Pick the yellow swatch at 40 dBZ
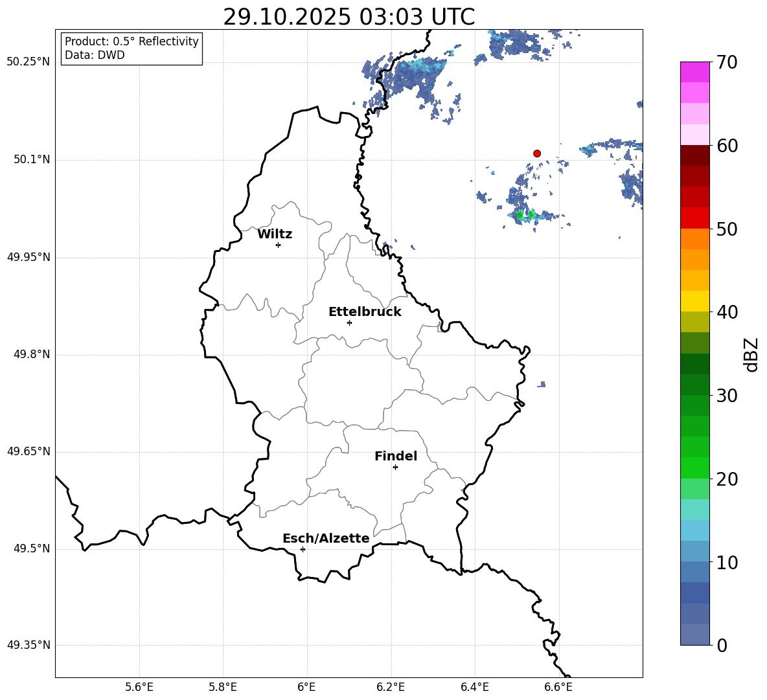 tap(694, 301)
